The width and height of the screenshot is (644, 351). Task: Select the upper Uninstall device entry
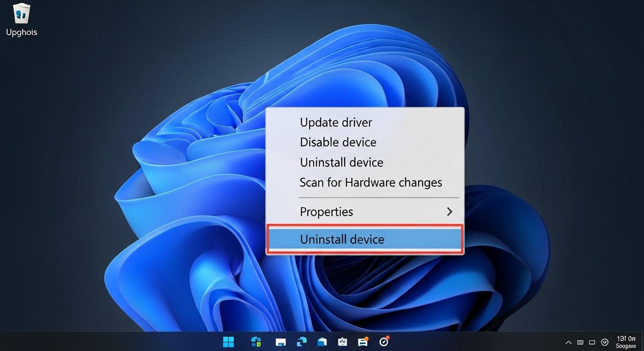pyautogui.click(x=341, y=162)
